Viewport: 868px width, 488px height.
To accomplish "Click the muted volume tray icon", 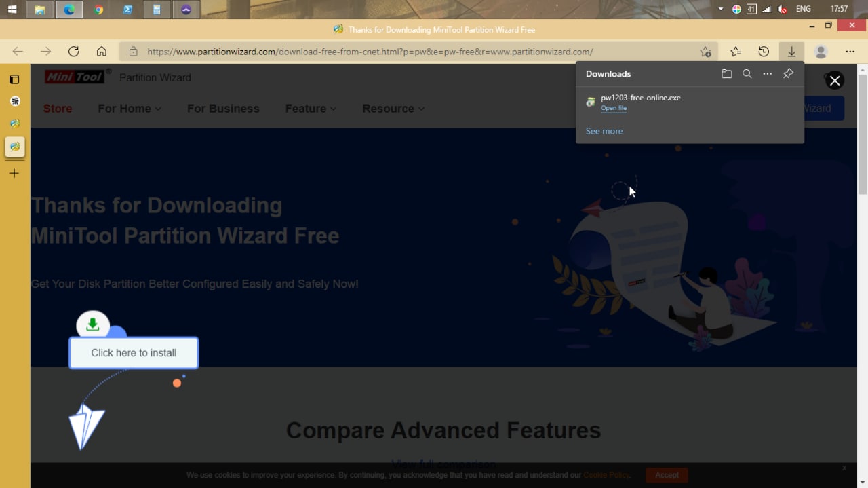I will click(x=783, y=9).
